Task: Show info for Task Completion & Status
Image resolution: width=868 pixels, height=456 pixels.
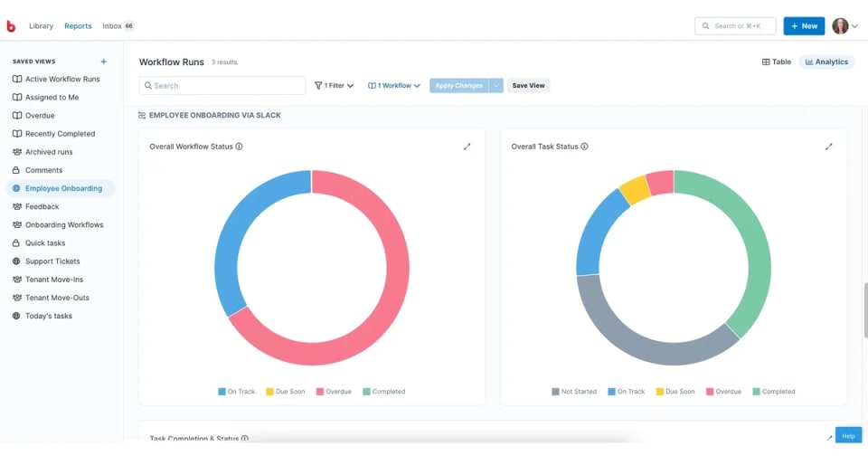Action: point(245,438)
